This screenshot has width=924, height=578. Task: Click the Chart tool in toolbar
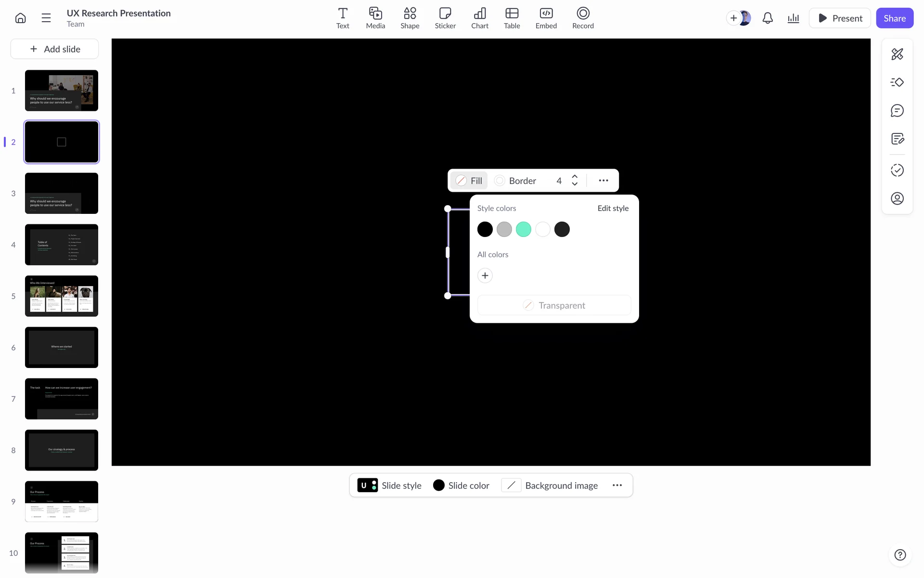(479, 18)
